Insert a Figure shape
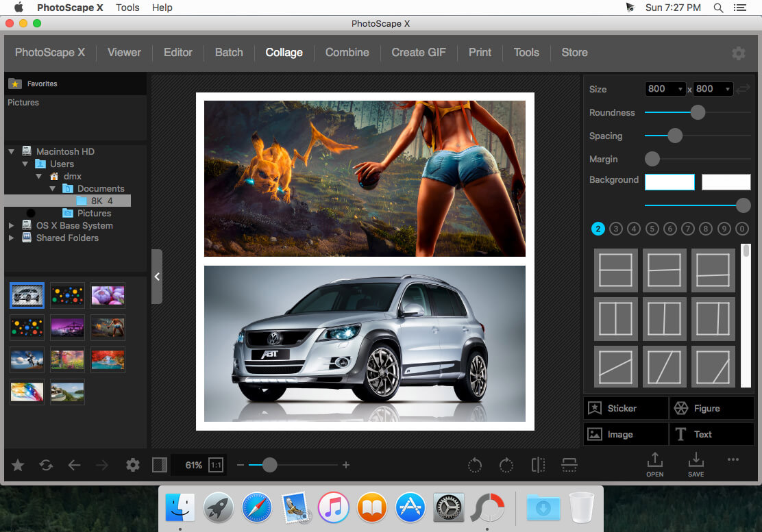The width and height of the screenshot is (762, 532). tap(711, 407)
